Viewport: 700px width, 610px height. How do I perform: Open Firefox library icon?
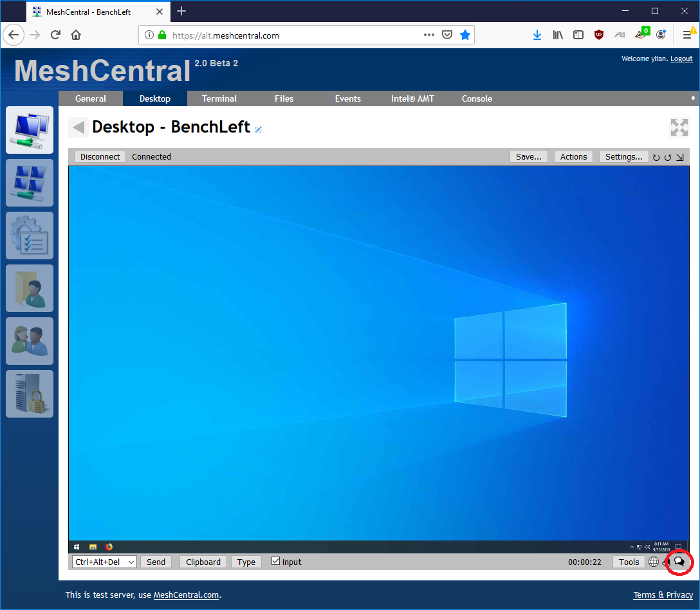558,35
